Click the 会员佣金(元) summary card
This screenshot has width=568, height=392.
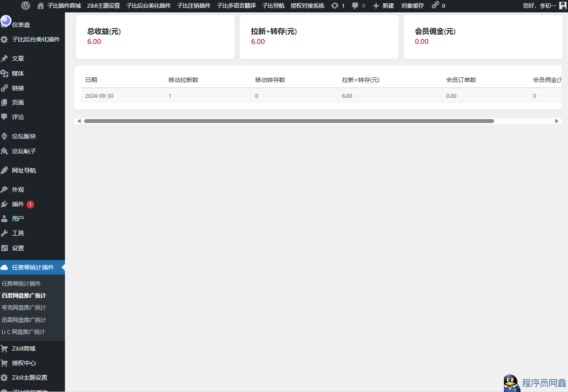click(x=483, y=37)
